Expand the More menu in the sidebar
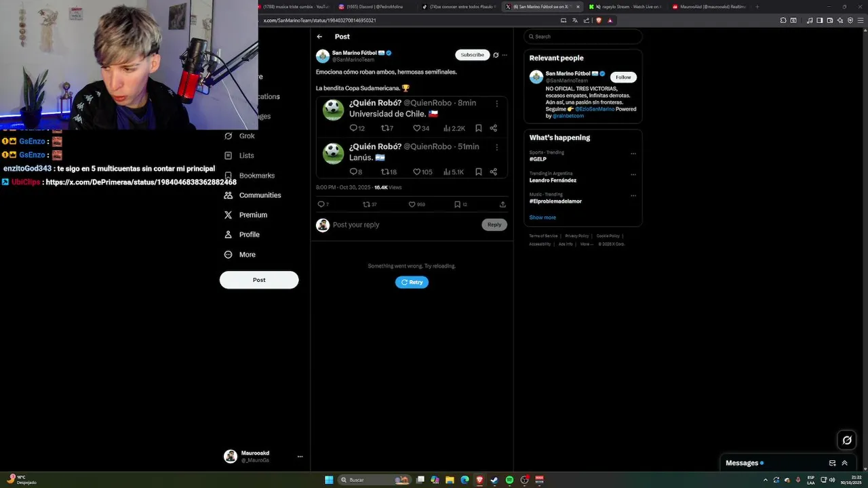Screen dimensions: 868x488 click(240, 255)
